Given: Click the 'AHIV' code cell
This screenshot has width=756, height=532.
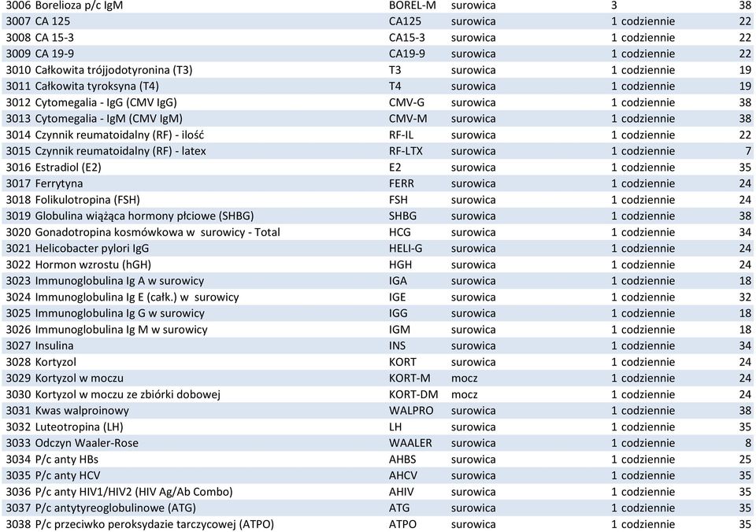Looking at the screenshot, I should (x=401, y=492).
